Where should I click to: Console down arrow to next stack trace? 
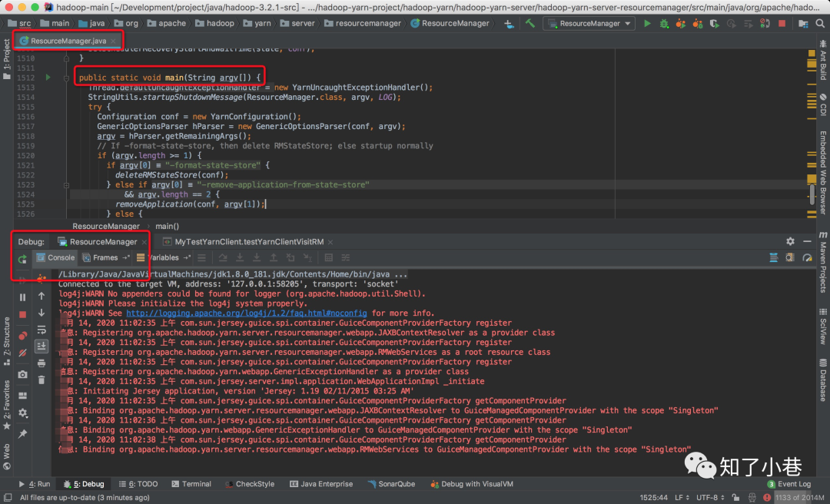pyautogui.click(x=41, y=313)
